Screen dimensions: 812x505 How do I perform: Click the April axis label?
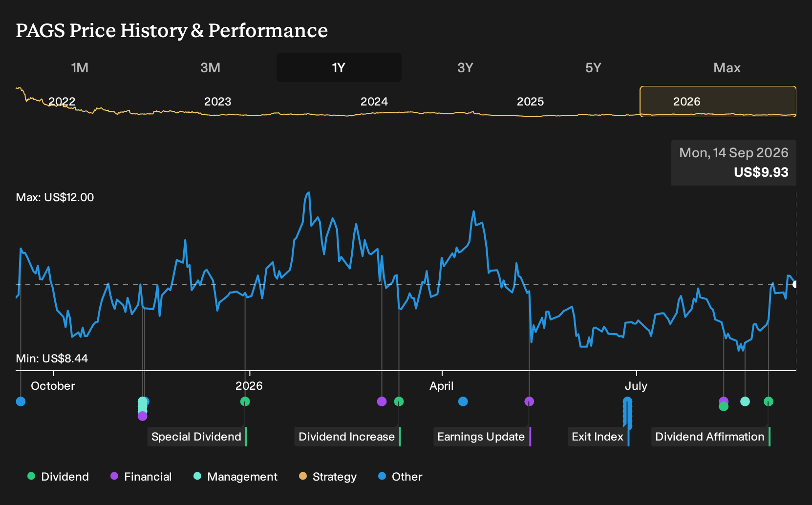pyautogui.click(x=442, y=386)
